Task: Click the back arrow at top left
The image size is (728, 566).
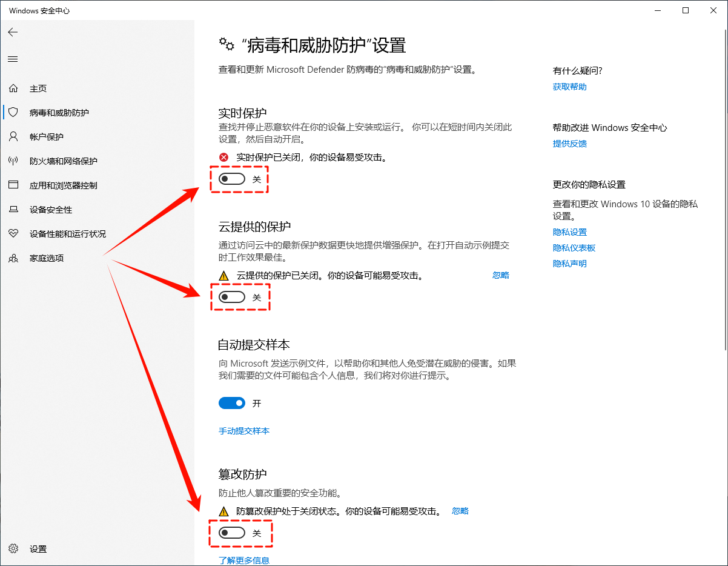Action: (x=13, y=32)
